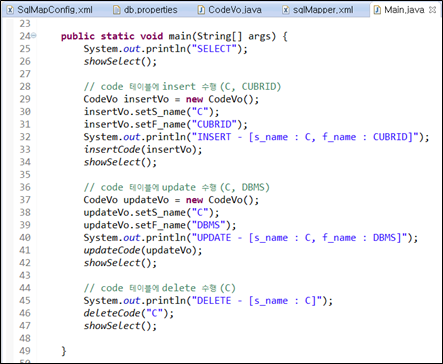Image resolution: width=443 pixels, height=364 pixels.
Task: Click the Main.java file icon
Action: coord(377,10)
